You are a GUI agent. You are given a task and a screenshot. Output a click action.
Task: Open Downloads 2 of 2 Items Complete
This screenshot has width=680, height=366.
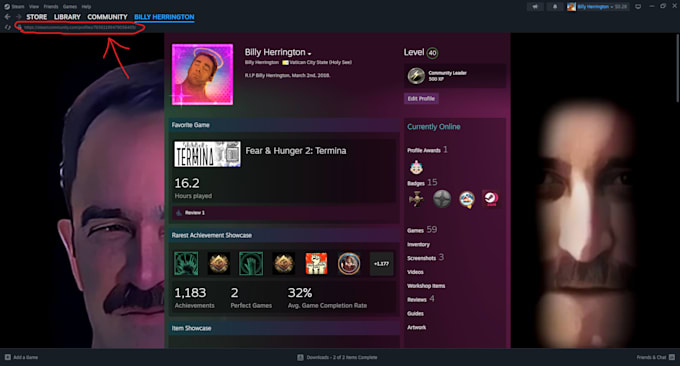(x=342, y=357)
